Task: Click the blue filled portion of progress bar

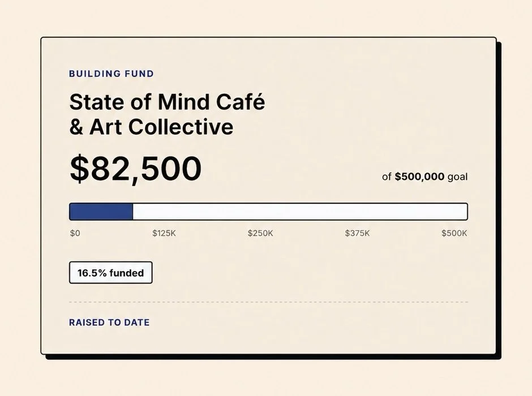Action: (101, 212)
